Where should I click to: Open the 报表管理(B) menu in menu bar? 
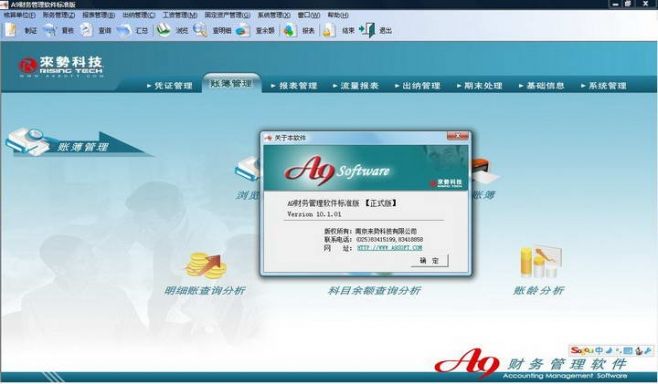pos(98,15)
